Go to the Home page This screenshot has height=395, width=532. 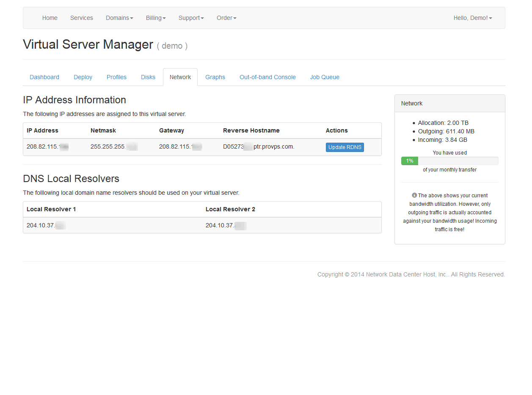[50, 18]
